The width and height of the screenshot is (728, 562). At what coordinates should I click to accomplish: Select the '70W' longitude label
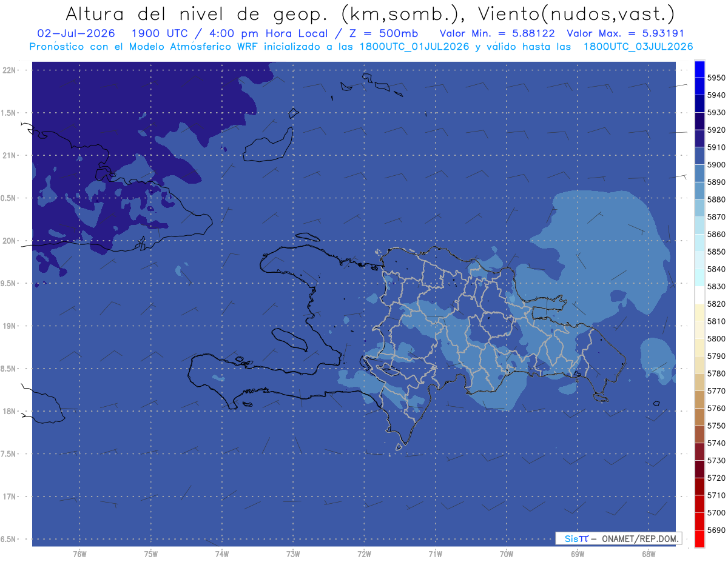(507, 554)
